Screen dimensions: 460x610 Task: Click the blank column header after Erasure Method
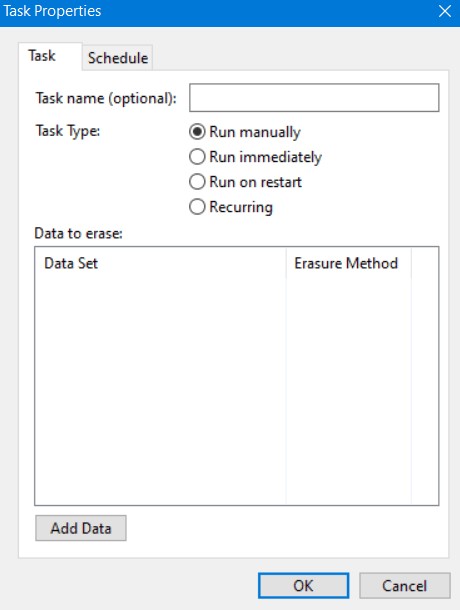coord(425,263)
